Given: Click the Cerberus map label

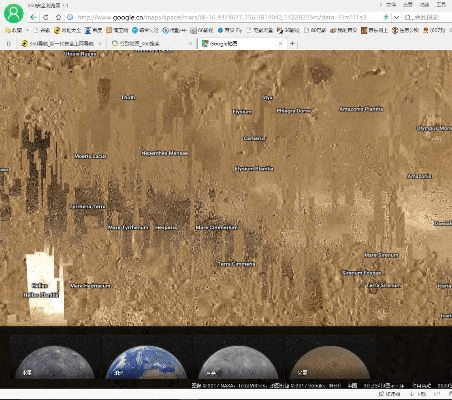Looking at the screenshot, I should (x=254, y=138).
